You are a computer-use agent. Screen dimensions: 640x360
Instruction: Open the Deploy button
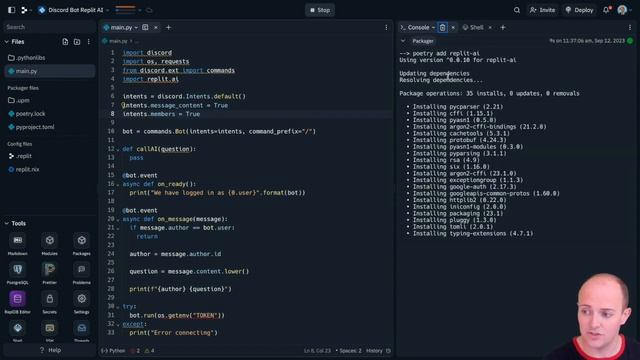pyautogui.click(x=579, y=10)
